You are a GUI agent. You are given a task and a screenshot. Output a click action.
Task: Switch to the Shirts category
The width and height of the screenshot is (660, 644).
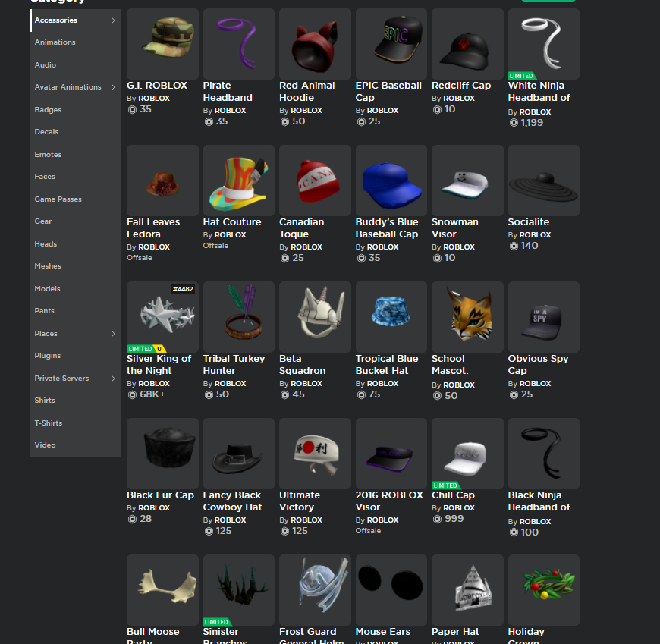pos(45,401)
